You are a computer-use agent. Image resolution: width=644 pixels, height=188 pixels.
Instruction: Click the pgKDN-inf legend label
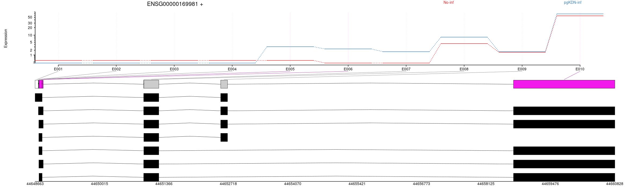[573, 2]
